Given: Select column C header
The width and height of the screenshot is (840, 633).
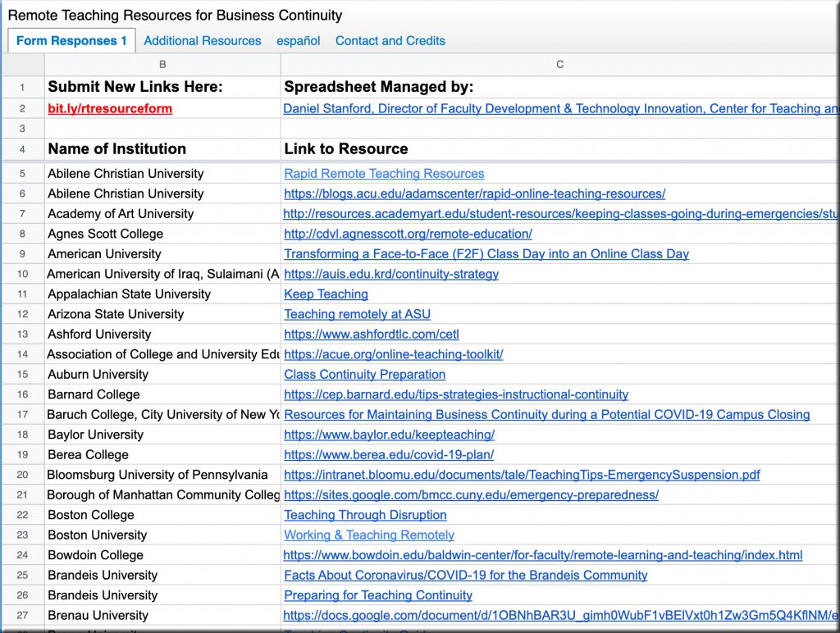Looking at the screenshot, I should point(559,64).
